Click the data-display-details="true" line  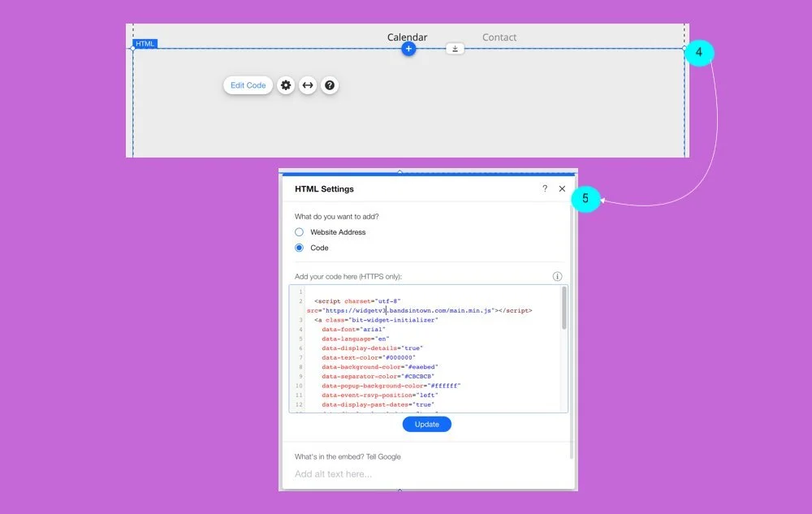[x=373, y=348]
